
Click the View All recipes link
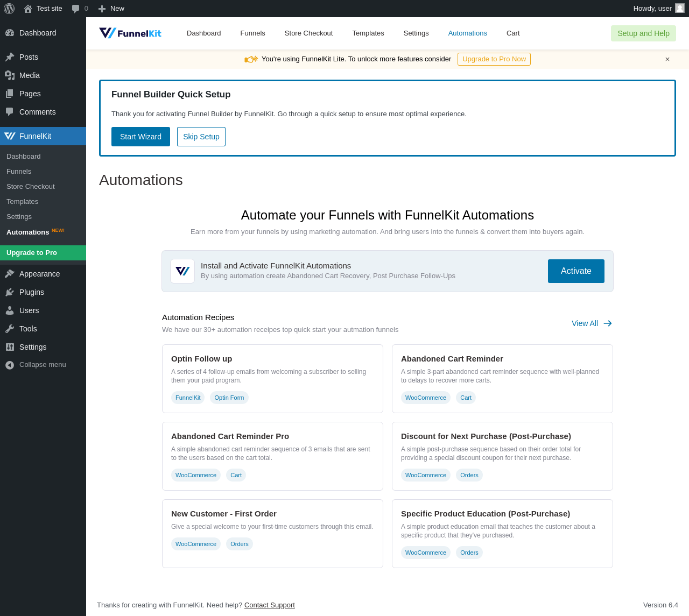click(x=585, y=323)
